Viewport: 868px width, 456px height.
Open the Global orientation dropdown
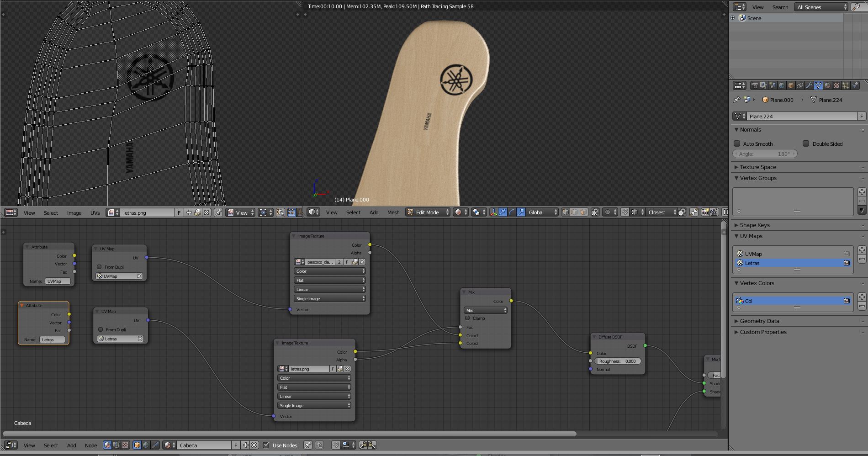(542, 212)
